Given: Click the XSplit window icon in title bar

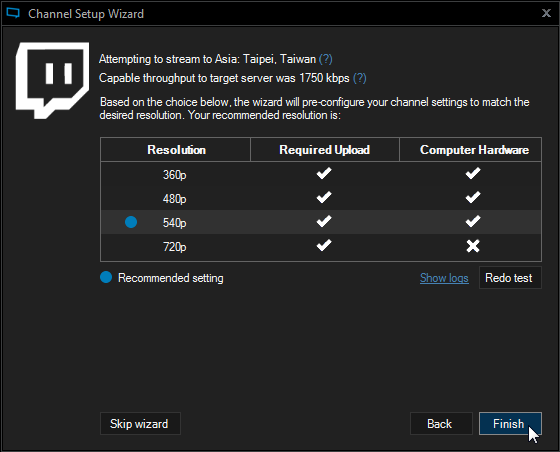Looking at the screenshot, I should click(13, 13).
